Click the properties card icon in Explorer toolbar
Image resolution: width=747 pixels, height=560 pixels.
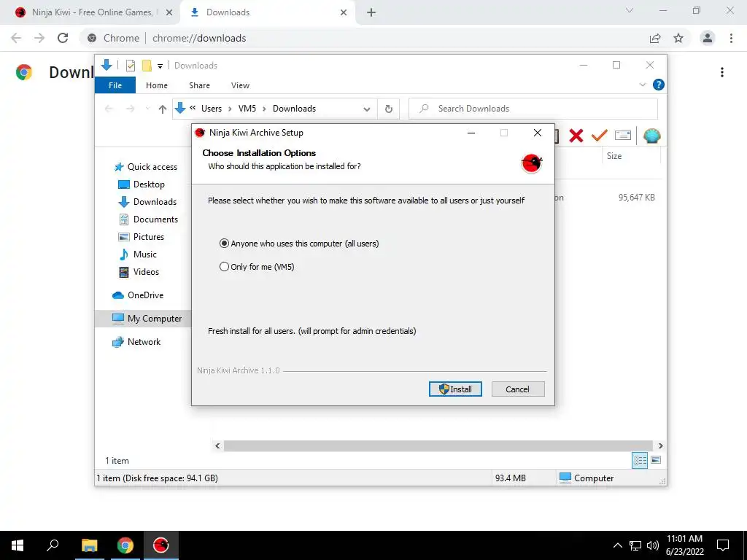click(x=623, y=136)
